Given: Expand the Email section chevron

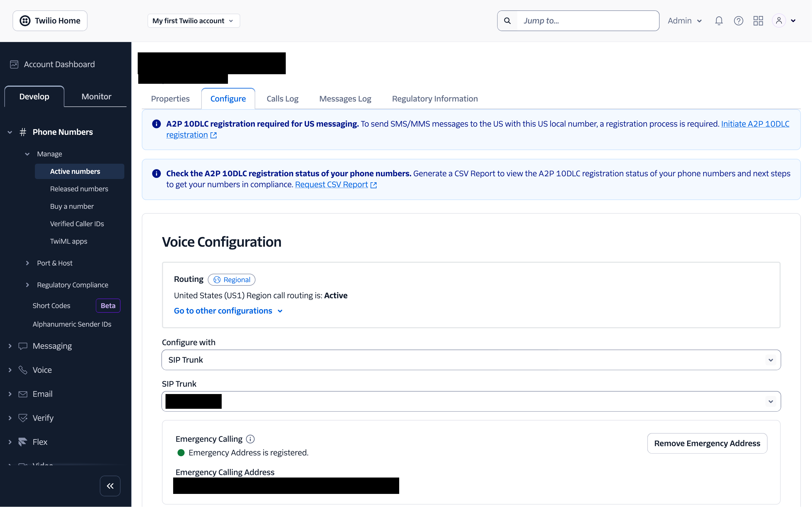Looking at the screenshot, I should click(10, 394).
